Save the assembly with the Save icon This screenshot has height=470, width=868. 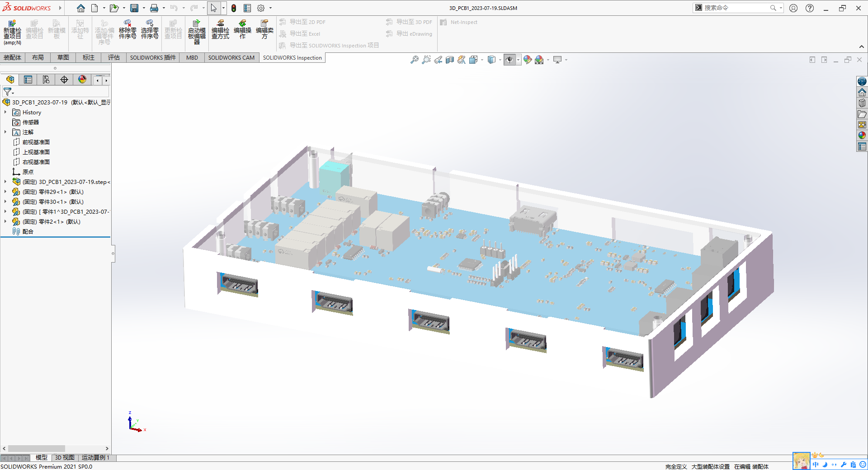coord(134,8)
